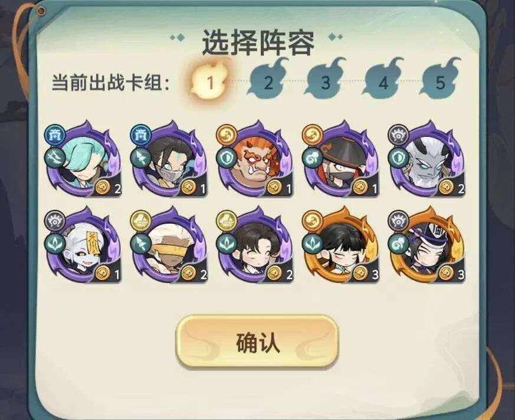
Task: Select the orange-framed sleepy black-haired girl
Action: [x=341, y=245]
